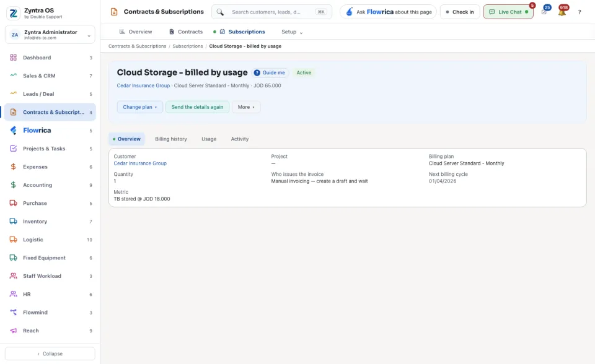Open the Setup dropdown menu

point(292,32)
